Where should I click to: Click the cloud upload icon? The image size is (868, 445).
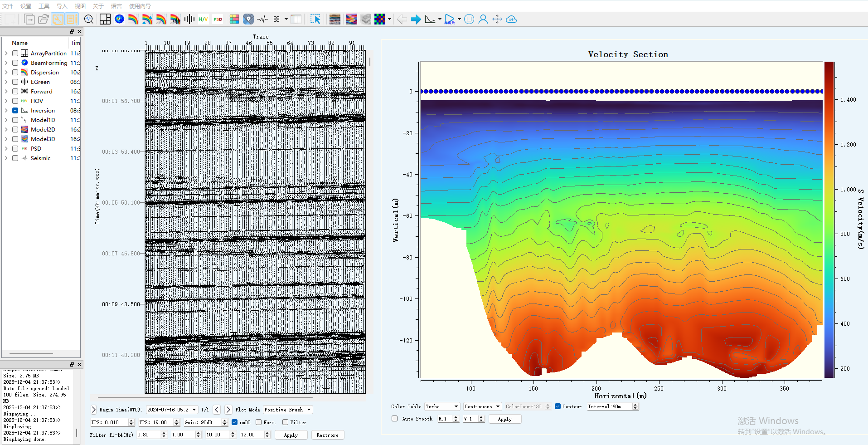(x=511, y=19)
